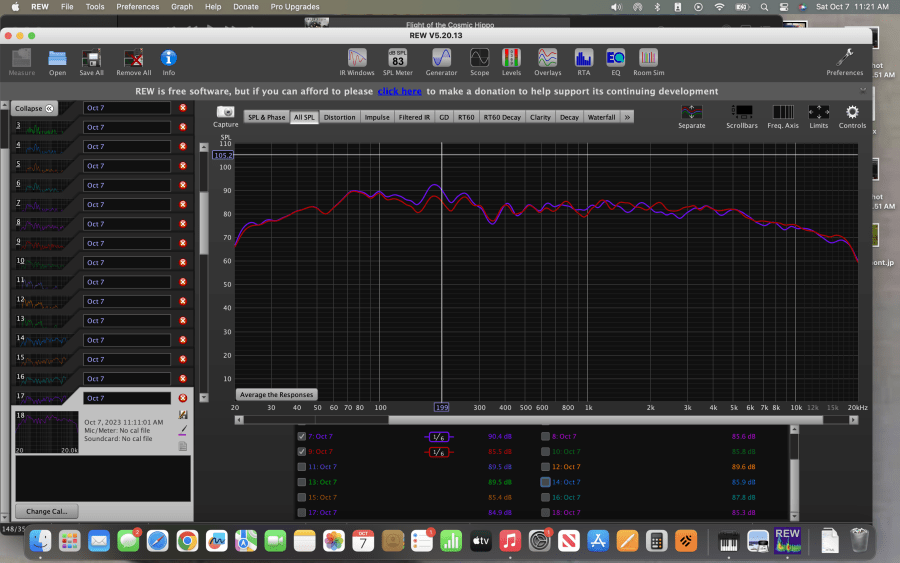The height and width of the screenshot is (563, 900).
Task: Check trace 8: Oct 7
Action: pyautogui.click(x=545, y=436)
